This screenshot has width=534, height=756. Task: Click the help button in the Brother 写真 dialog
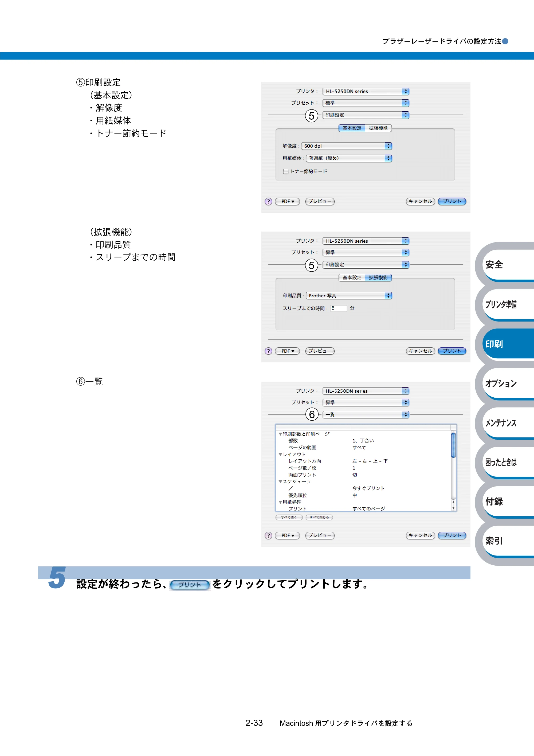(x=268, y=351)
